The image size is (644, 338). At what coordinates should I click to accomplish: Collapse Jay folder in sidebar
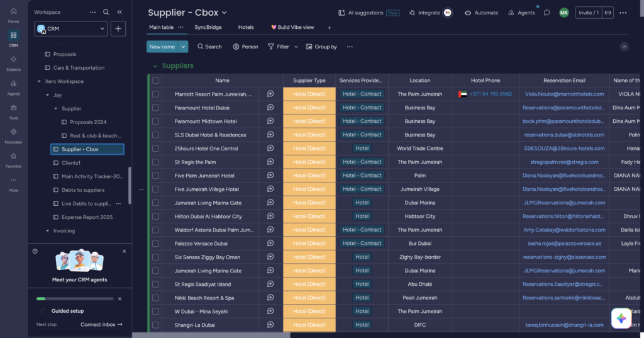pos(47,95)
